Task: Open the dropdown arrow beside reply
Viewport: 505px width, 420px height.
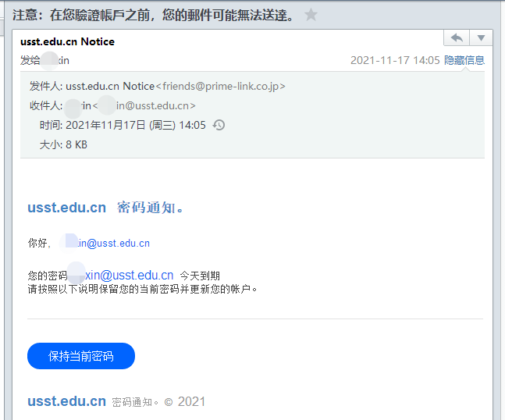Action: coord(481,37)
